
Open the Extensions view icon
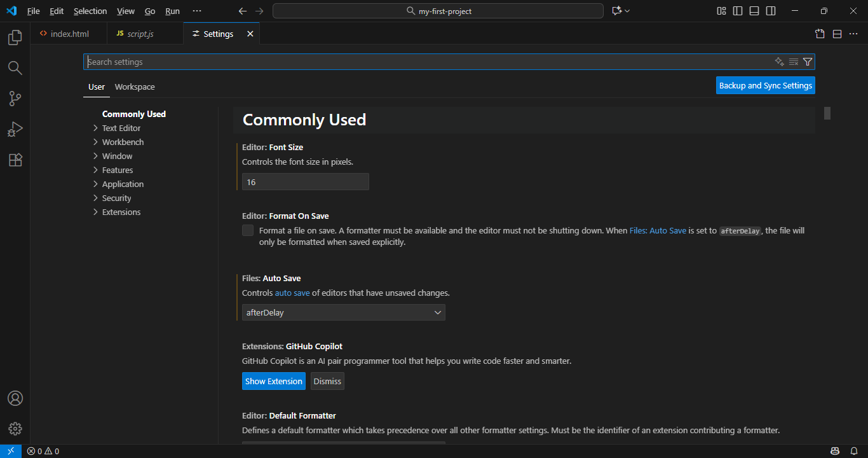click(15, 160)
